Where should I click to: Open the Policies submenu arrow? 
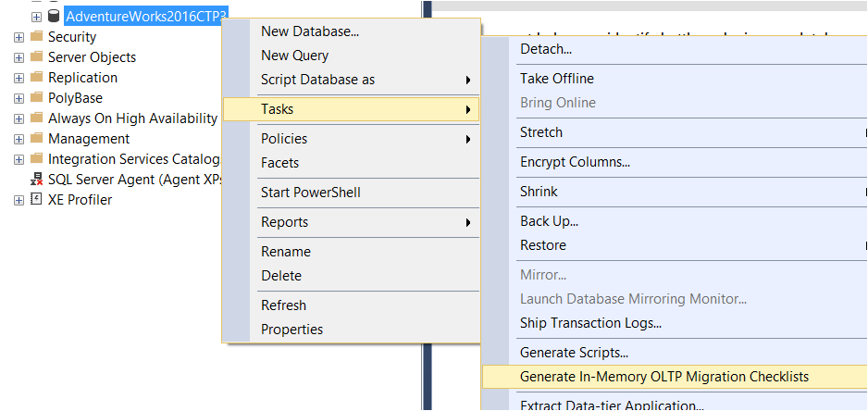click(x=468, y=139)
